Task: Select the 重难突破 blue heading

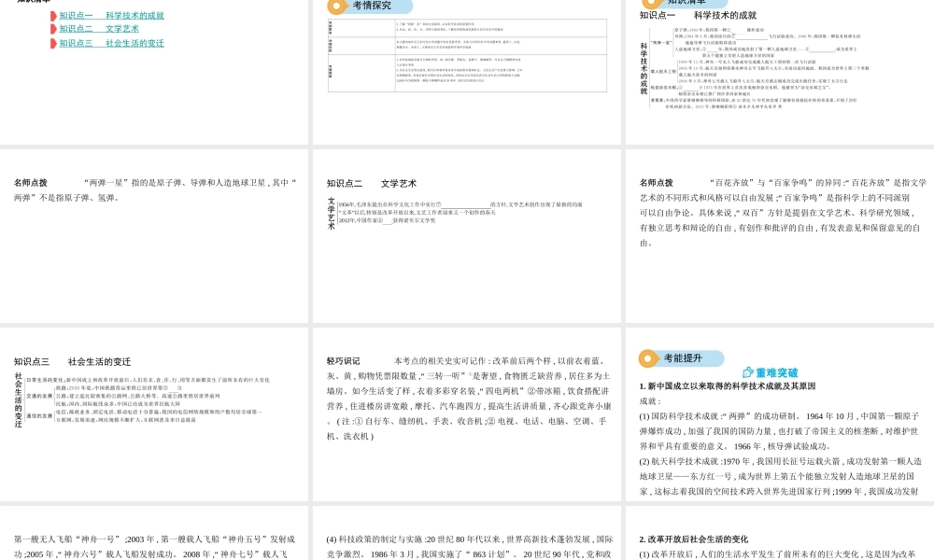Action: pos(777,372)
